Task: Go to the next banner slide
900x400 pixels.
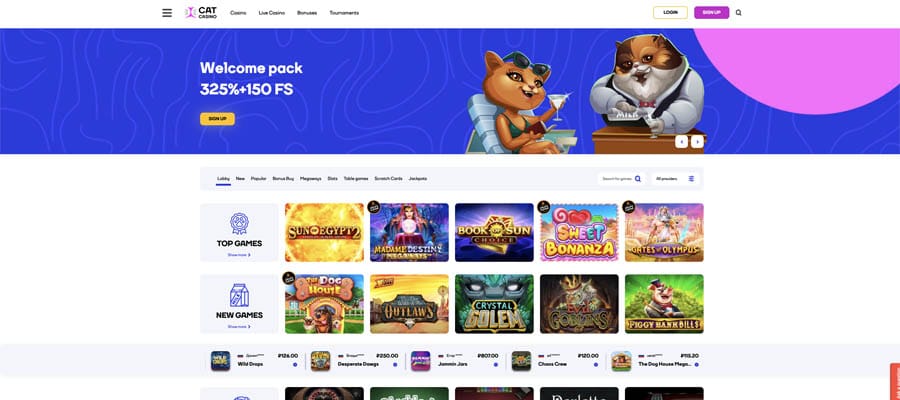Action: tap(697, 142)
